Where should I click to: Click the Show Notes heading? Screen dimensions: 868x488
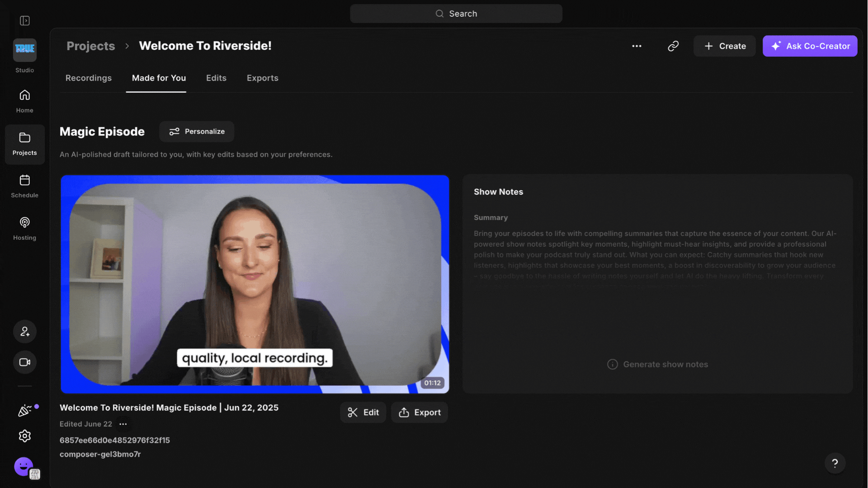(x=498, y=192)
